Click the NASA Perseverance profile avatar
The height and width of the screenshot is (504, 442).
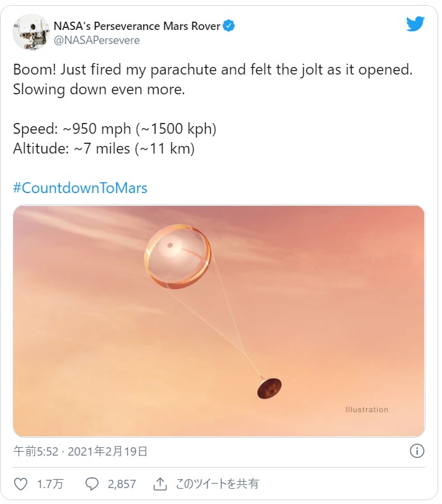tap(31, 32)
